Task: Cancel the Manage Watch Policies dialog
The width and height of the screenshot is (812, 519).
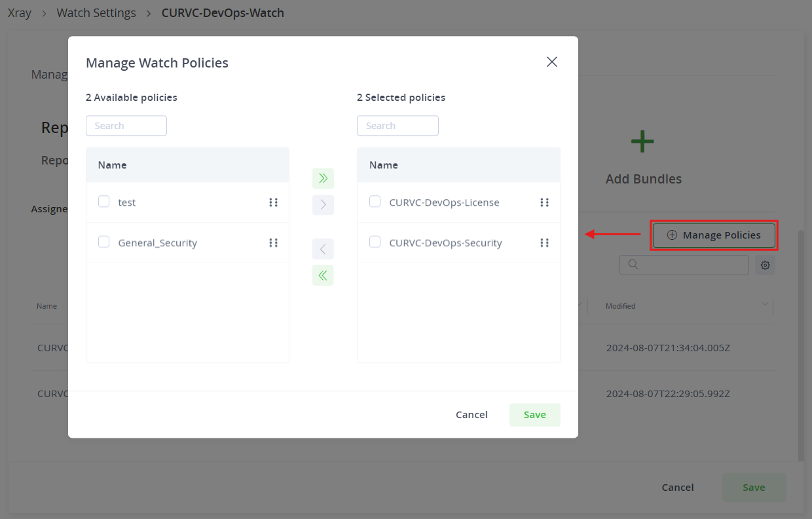Action: [471, 415]
